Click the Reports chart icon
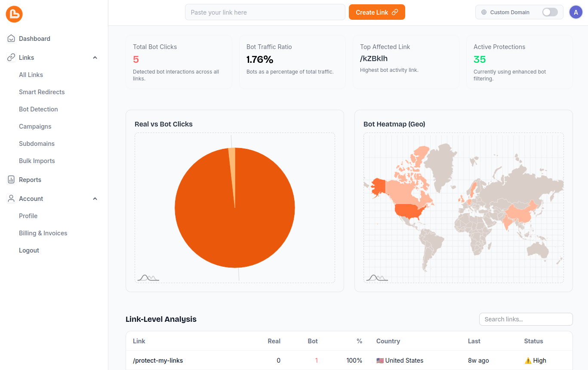The image size is (588, 370). pos(11,180)
